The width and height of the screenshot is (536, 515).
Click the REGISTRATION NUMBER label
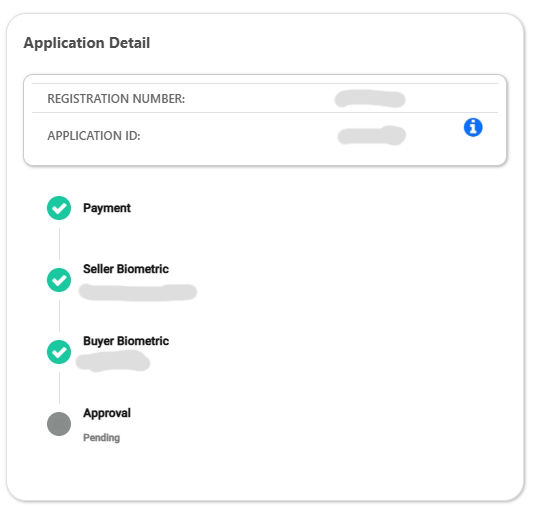click(116, 99)
